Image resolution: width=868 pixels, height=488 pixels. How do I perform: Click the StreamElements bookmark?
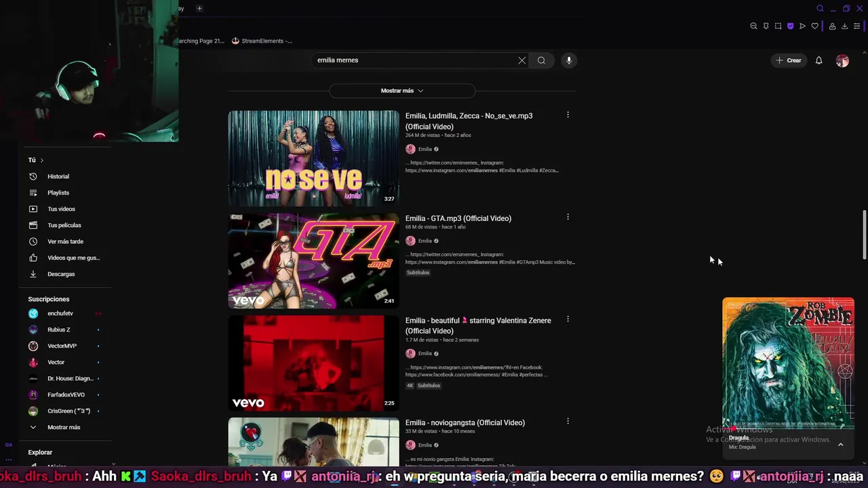click(262, 41)
